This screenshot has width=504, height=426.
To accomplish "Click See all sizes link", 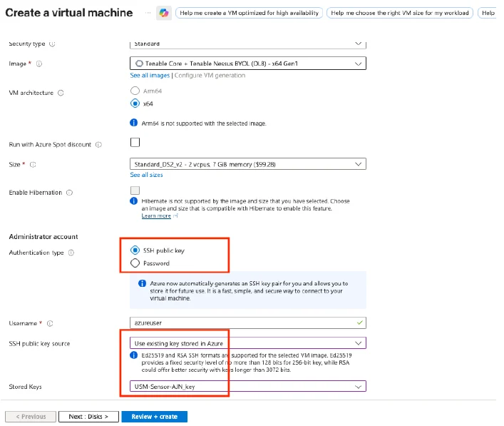I will coord(146,175).
